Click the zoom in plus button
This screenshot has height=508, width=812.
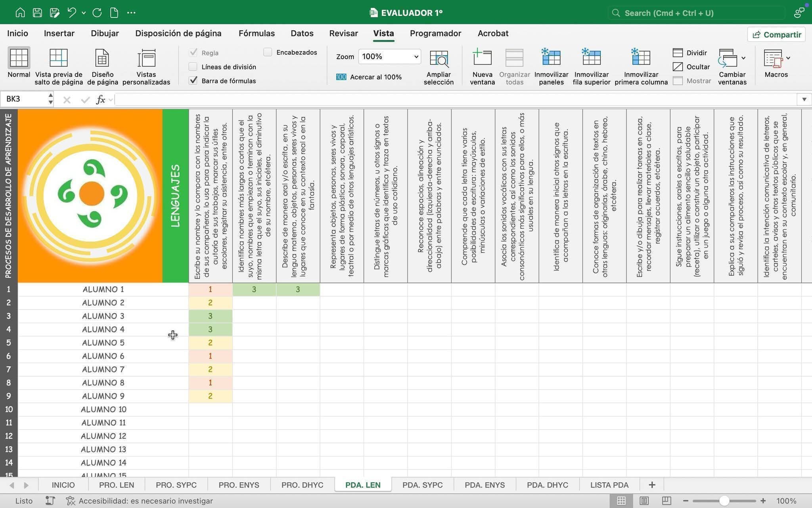[763, 501]
